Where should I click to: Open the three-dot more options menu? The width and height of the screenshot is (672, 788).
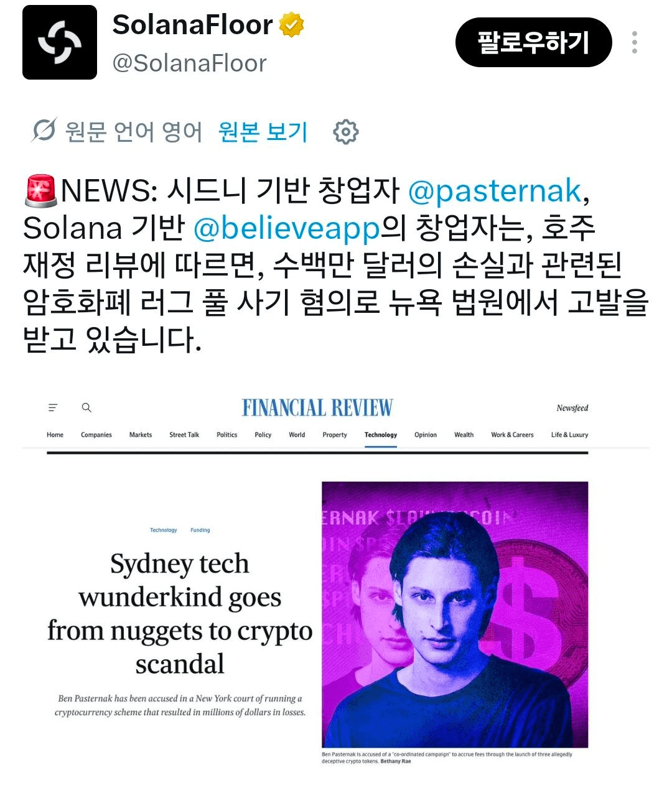tap(634, 42)
